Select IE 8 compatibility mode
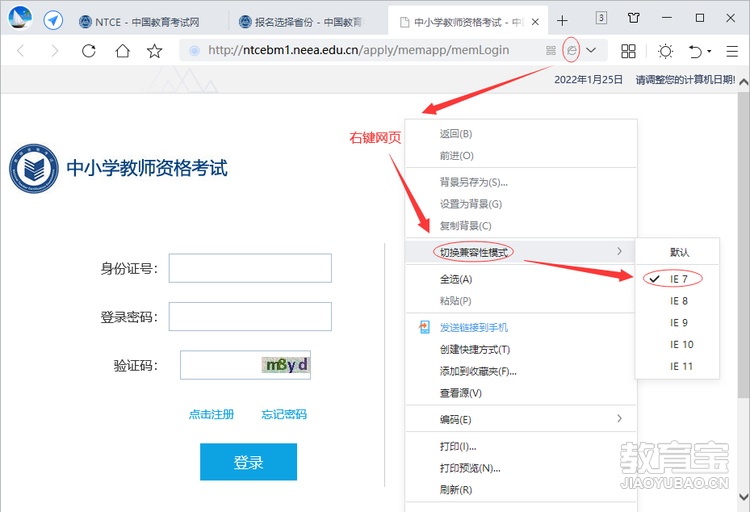 [678, 301]
